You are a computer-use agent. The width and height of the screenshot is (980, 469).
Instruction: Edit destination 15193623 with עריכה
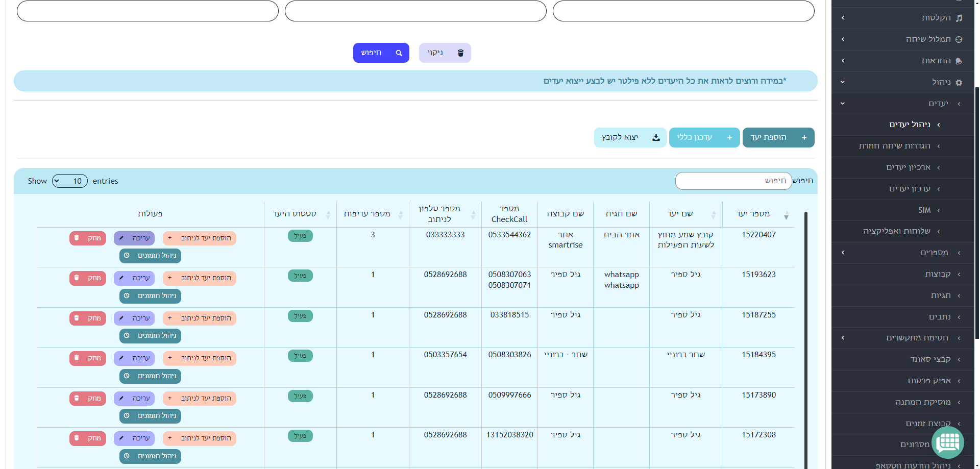(134, 278)
